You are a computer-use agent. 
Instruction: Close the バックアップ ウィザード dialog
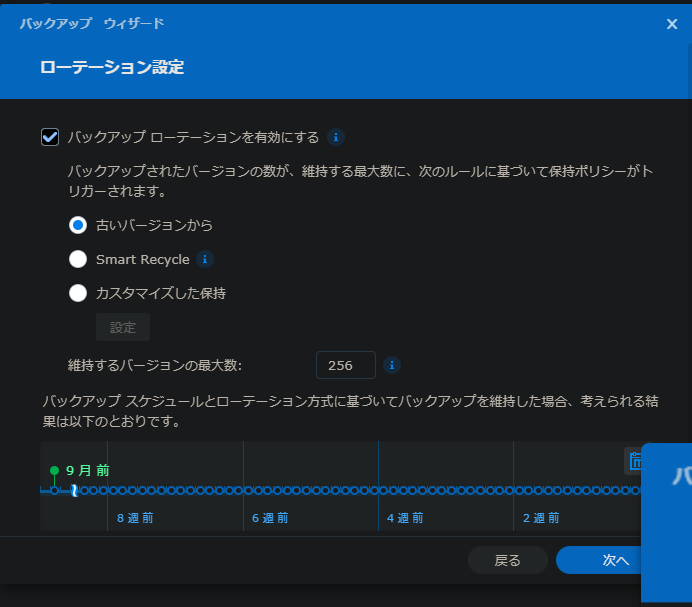tap(672, 24)
